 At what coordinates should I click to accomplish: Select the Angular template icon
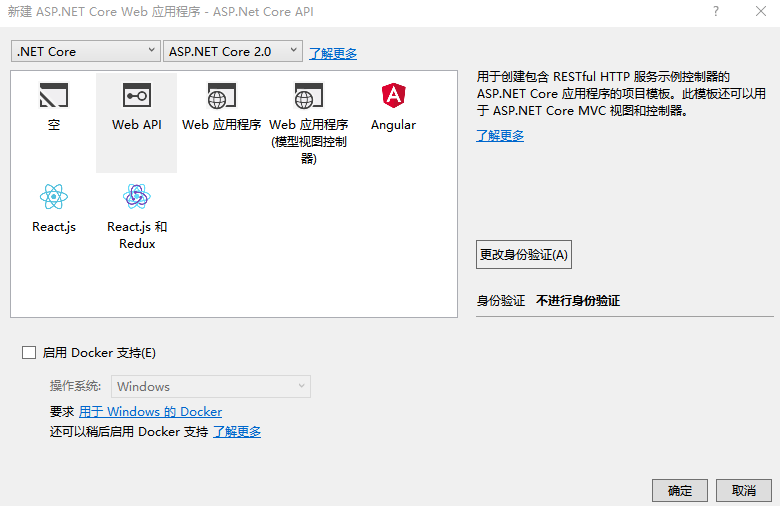[393, 95]
